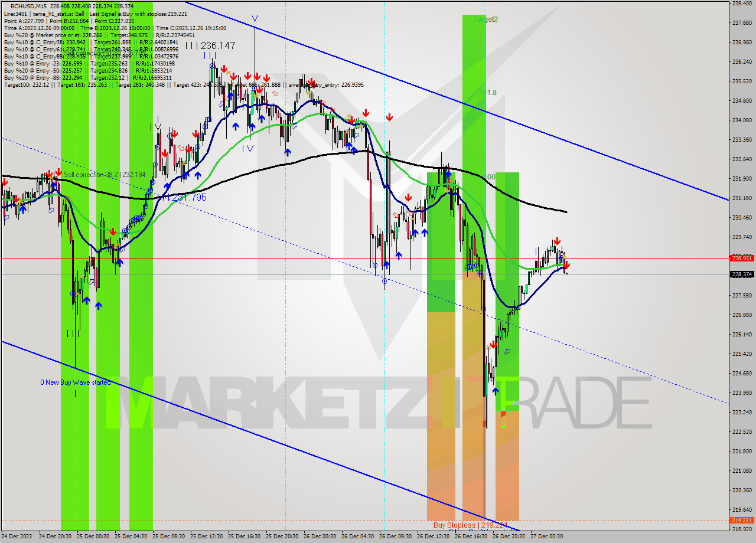
Task: Click the 236.240 price axis label
Action: click(x=741, y=61)
